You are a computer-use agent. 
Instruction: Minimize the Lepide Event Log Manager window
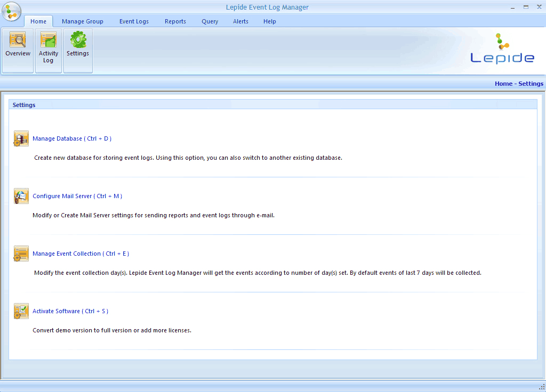pyautogui.click(x=512, y=7)
